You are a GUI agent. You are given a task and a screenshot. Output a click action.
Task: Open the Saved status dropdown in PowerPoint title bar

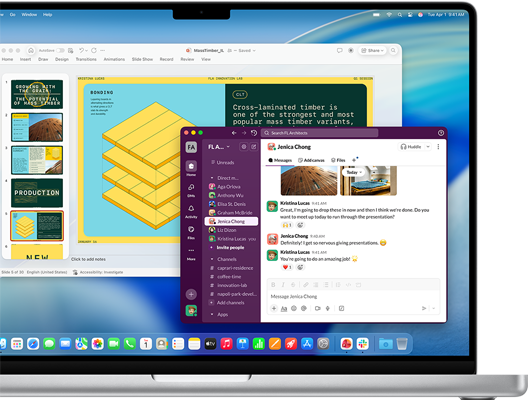(247, 51)
